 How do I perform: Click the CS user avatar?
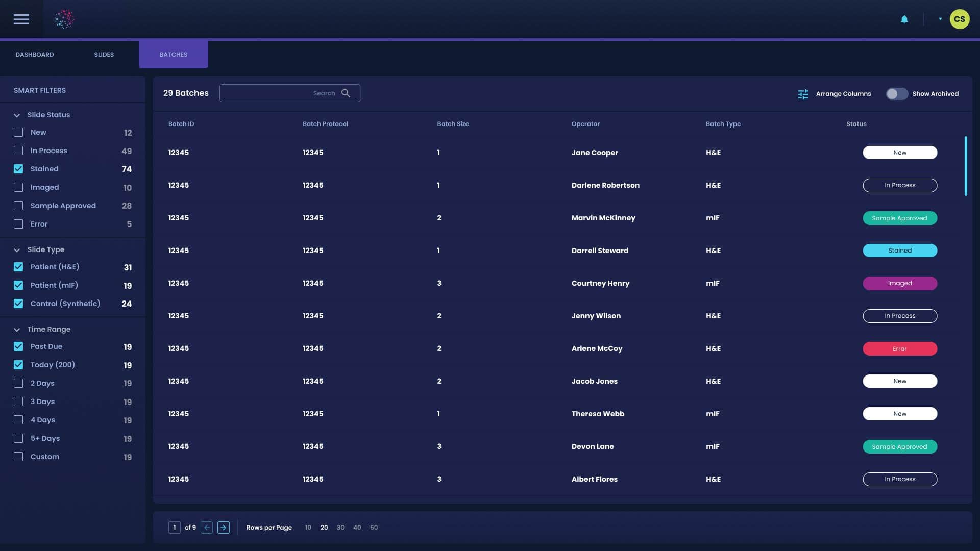click(959, 19)
